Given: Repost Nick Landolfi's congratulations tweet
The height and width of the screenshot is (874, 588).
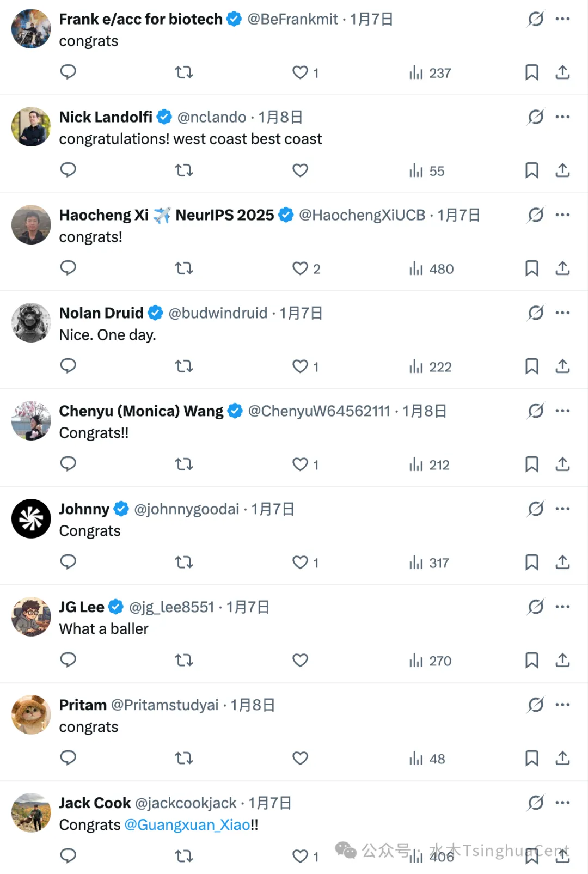Looking at the screenshot, I should coord(184,170).
